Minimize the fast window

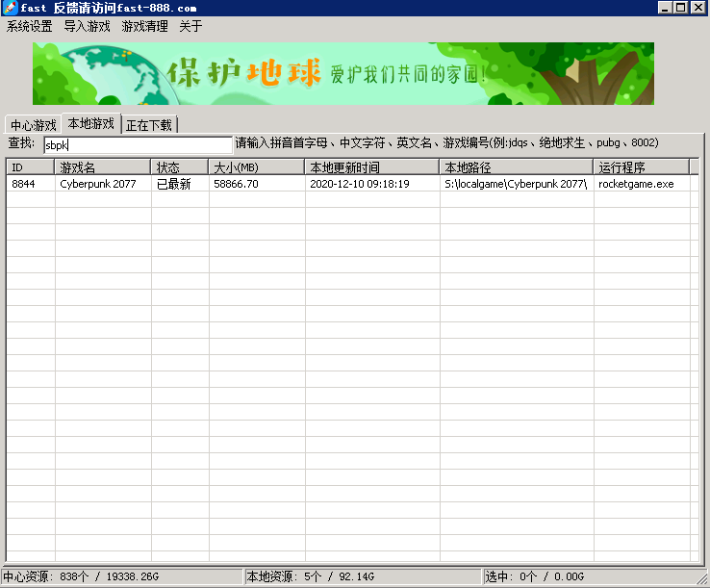[x=664, y=8]
